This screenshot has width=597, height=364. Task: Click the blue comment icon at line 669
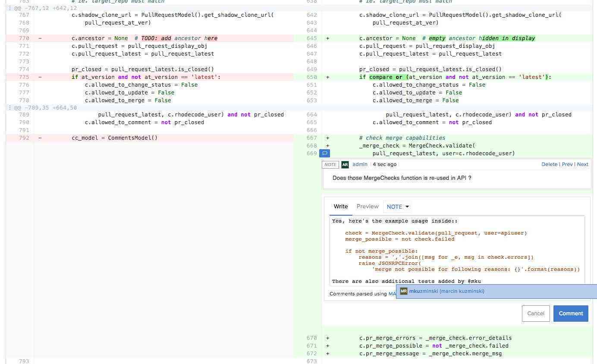click(x=324, y=153)
